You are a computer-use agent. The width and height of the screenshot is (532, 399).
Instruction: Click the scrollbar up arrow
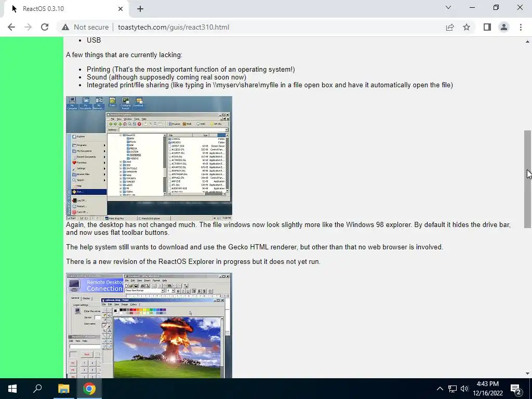tap(528, 42)
